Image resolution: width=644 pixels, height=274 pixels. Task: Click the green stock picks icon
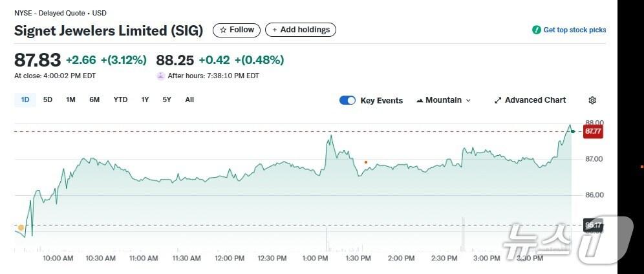coord(536,30)
